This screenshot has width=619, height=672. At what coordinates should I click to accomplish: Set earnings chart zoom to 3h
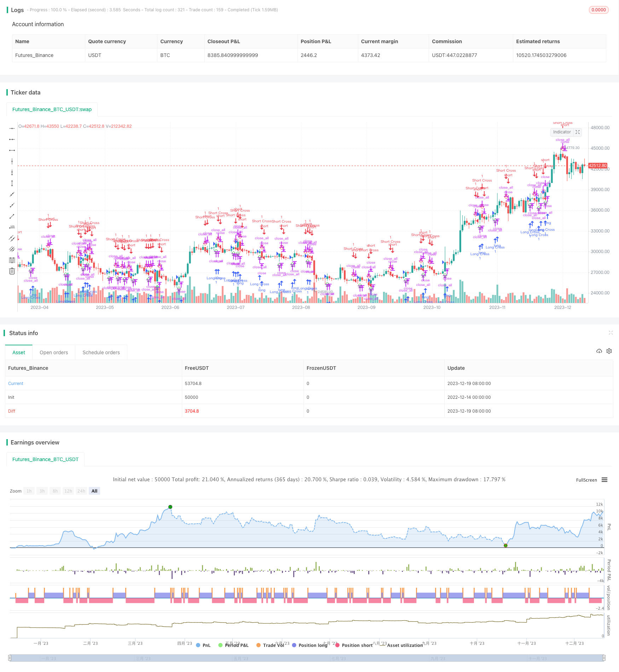coord(42,491)
